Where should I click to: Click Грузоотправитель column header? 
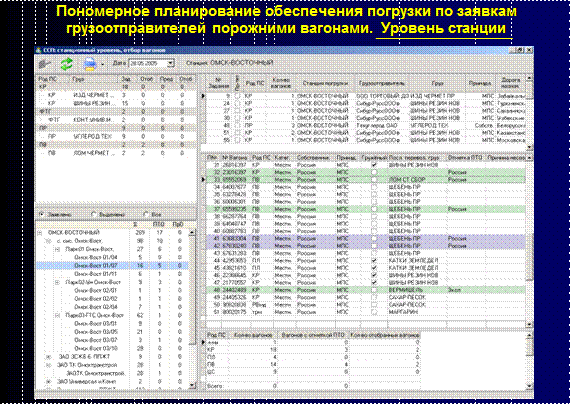point(381,83)
